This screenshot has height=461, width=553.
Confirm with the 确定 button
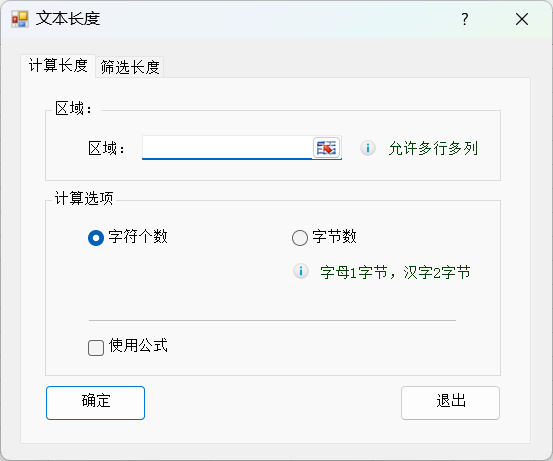click(95, 403)
